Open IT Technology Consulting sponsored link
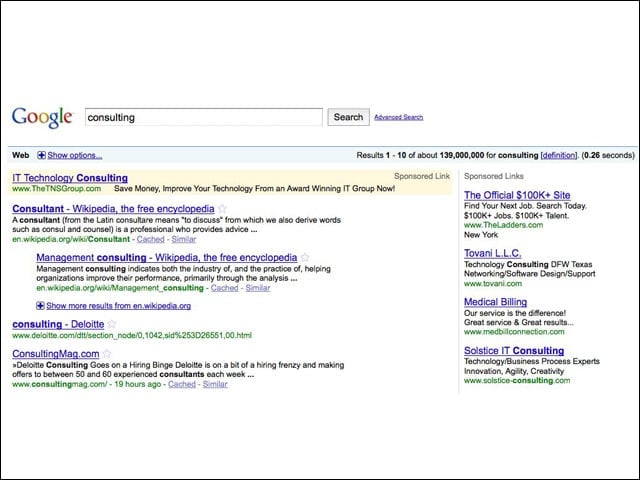640x480 pixels. 70,178
